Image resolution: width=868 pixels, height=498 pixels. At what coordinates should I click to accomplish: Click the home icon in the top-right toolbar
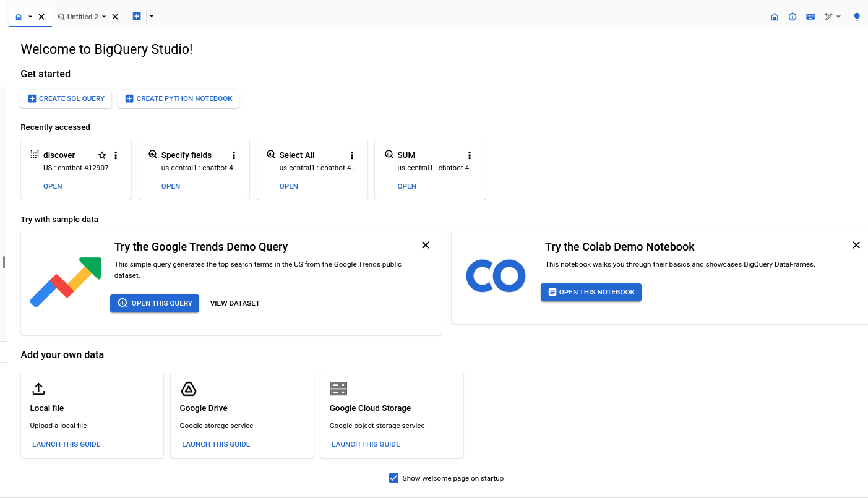775,17
